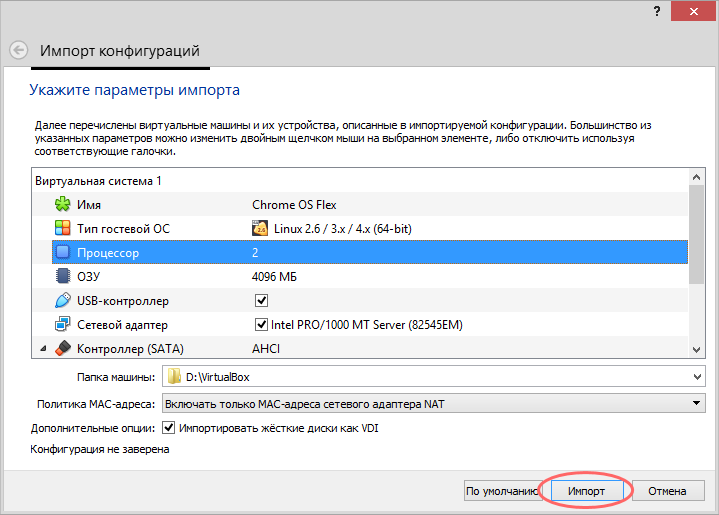Screen dimensions: 719x515
Task: Click the Linux 2.6 / 3.x / 4.x (64-bit) value
Action: 343,228
